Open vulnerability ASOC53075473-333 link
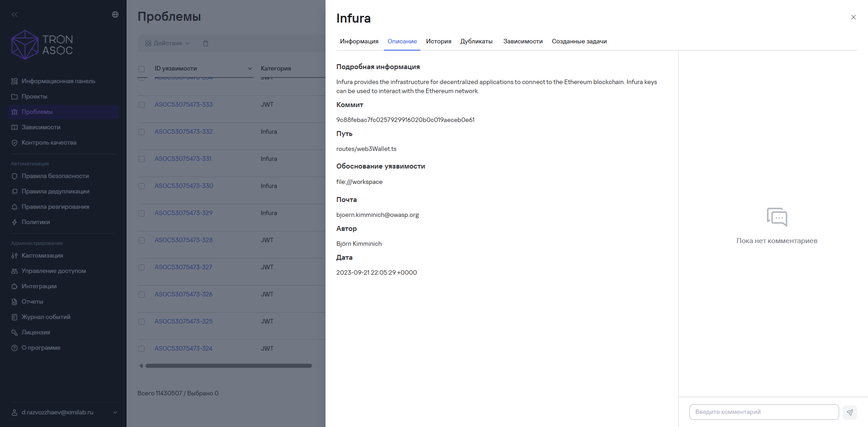Screen dimensions: 868x427 (x=184, y=104)
